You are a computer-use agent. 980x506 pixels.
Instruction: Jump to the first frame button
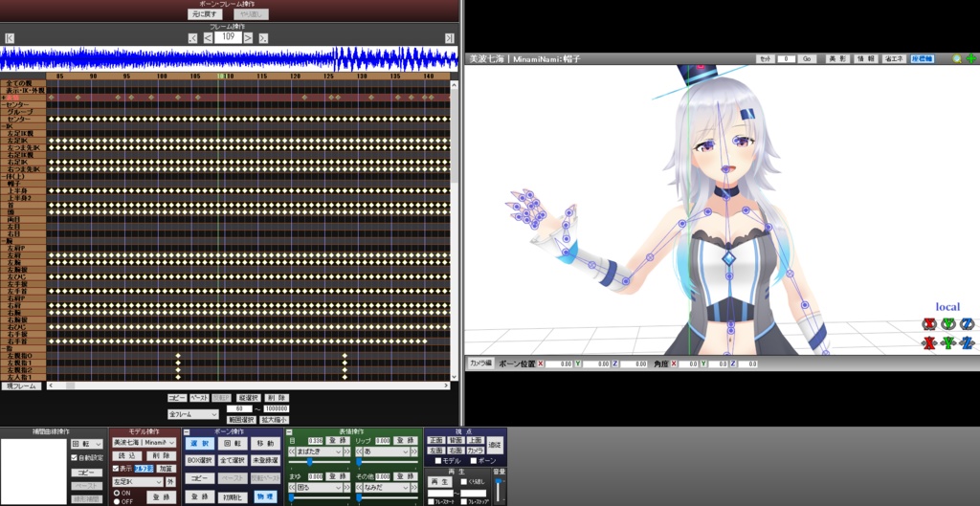(10, 38)
